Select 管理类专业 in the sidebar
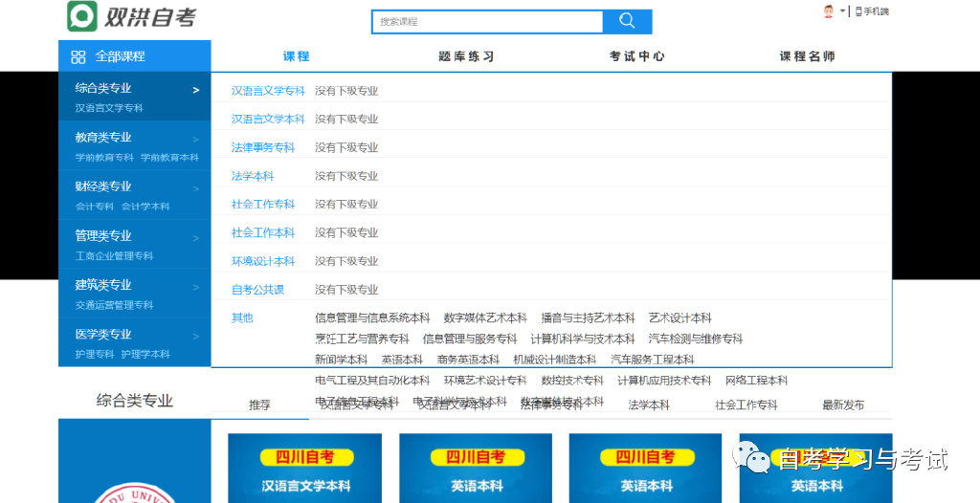Screen dimensions: 980x503 [103, 235]
